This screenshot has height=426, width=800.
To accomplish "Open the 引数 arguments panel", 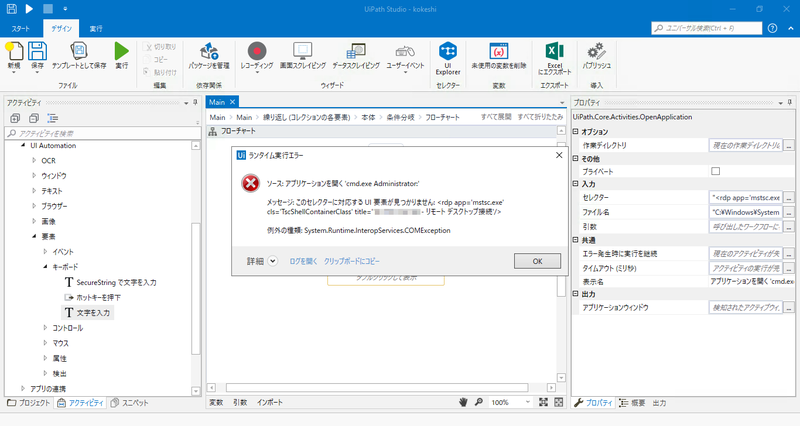I will click(x=240, y=402).
